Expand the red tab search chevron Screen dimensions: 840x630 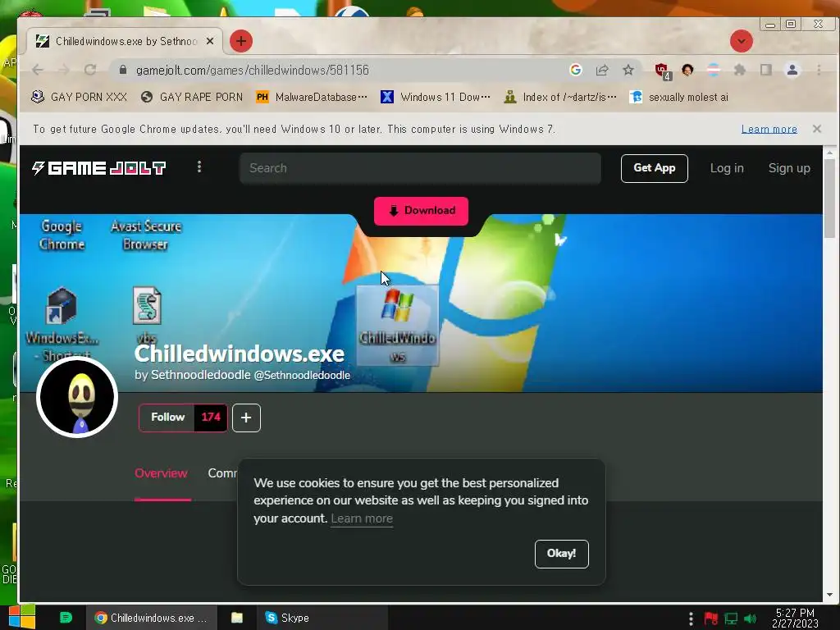point(742,41)
